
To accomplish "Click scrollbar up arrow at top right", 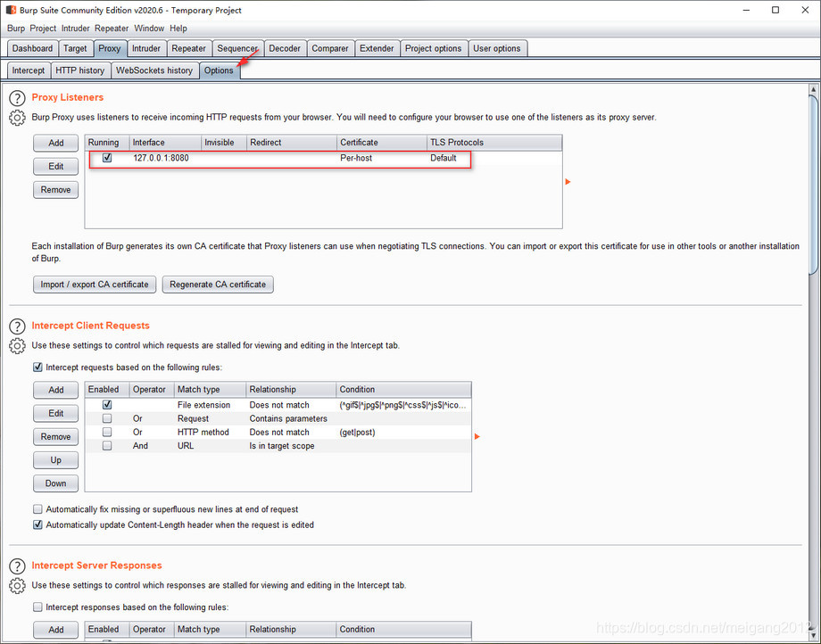I will [x=813, y=89].
